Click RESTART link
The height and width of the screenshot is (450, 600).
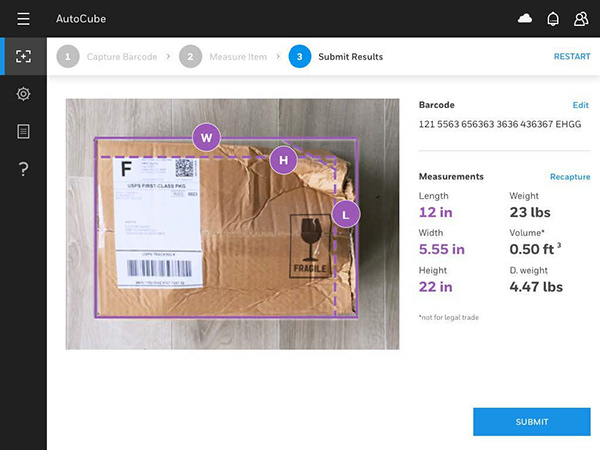[x=572, y=57]
